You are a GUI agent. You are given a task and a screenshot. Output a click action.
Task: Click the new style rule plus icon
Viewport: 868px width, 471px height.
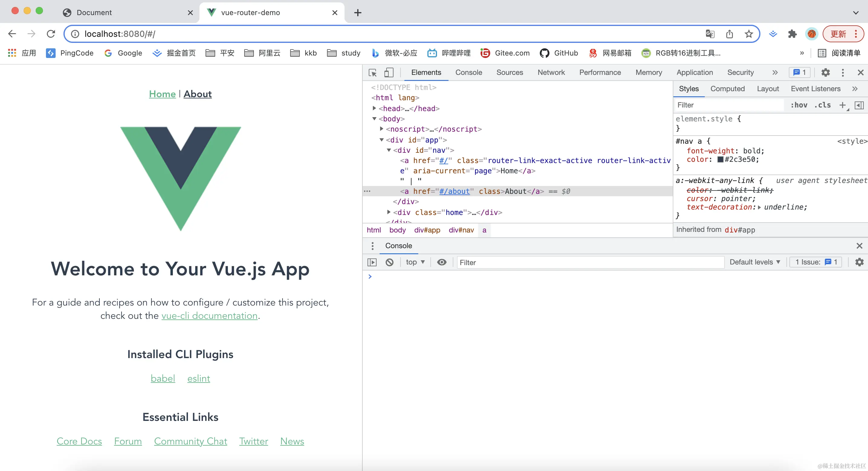click(x=842, y=105)
